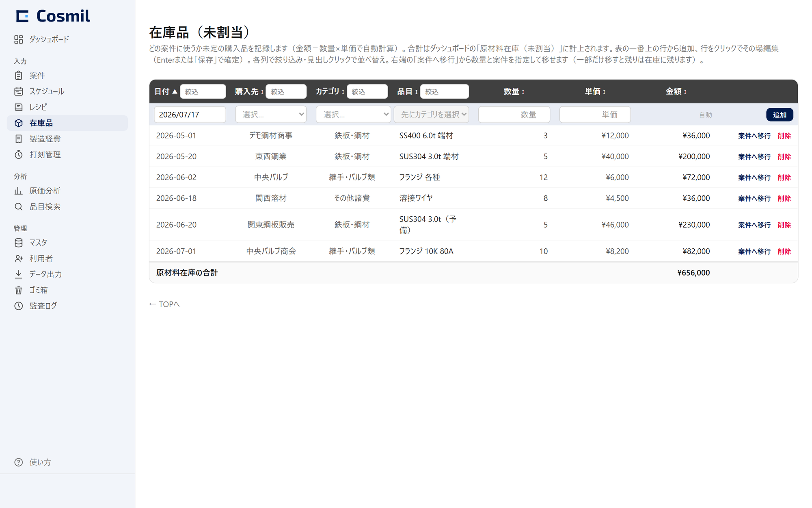Viewport: 812px width, 508px height.
Task: Click the 打刻管理 stopwatch icon
Action: 19,155
